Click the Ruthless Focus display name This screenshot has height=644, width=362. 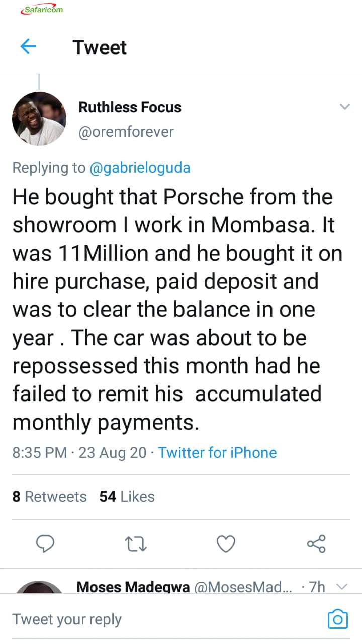tap(130, 107)
